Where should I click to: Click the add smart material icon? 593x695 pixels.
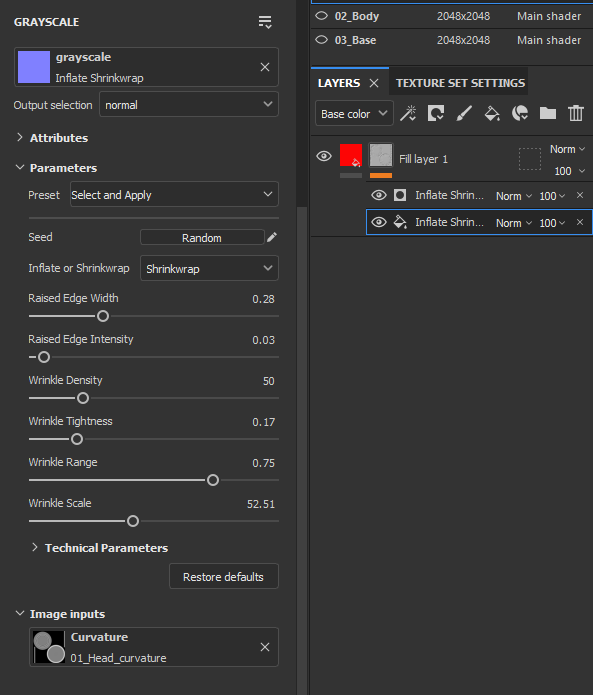(520, 113)
